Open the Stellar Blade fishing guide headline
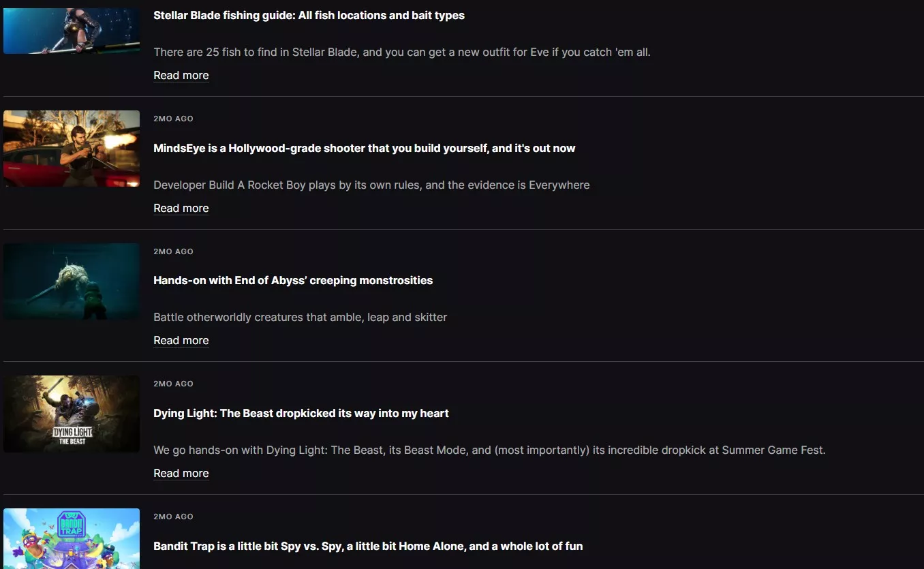924x569 pixels. (x=309, y=15)
